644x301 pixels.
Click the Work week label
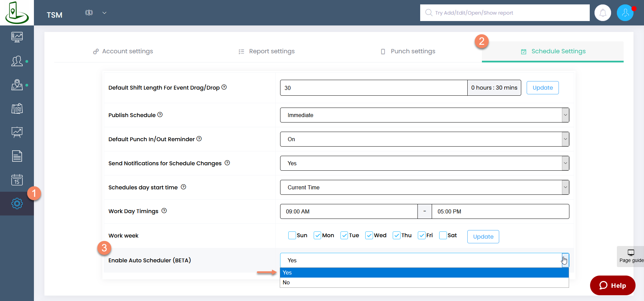pos(123,236)
